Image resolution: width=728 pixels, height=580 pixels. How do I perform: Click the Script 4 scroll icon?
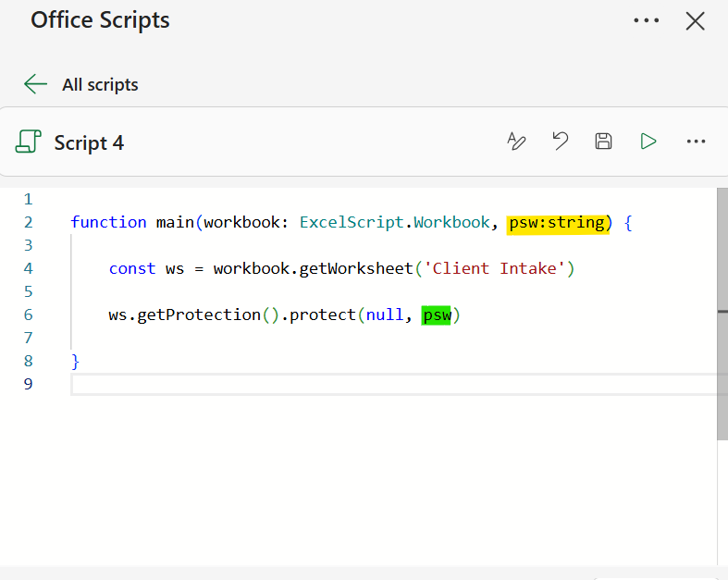pos(29,142)
